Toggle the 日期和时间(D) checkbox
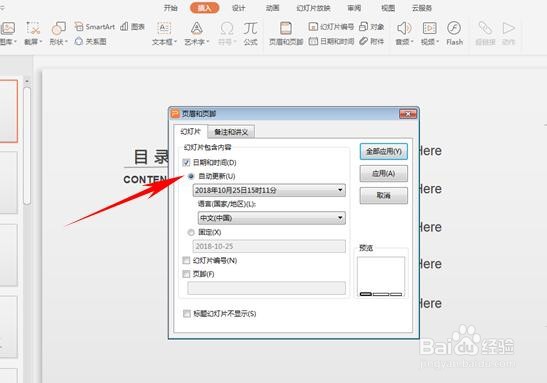The height and width of the screenshot is (383, 547). pyautogui.click(x=186, y=163)
